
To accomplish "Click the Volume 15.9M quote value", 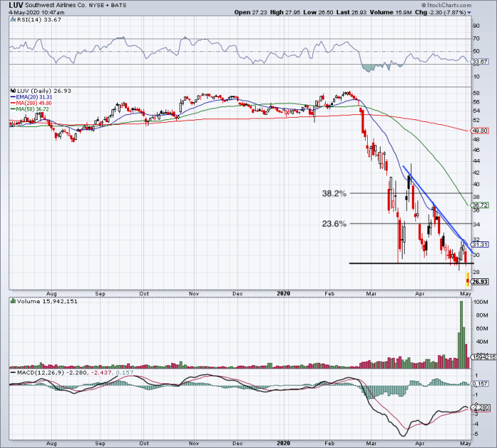I will [390, 12].
